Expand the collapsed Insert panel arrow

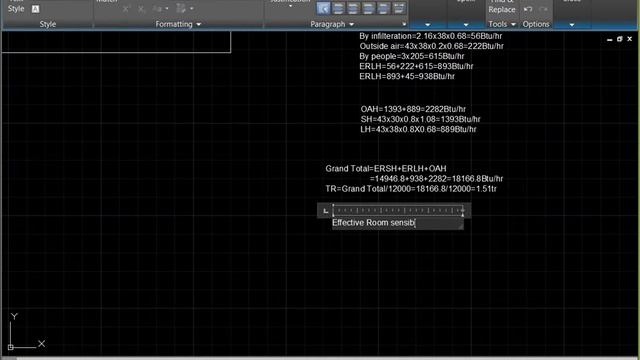[x=427, y=24]
